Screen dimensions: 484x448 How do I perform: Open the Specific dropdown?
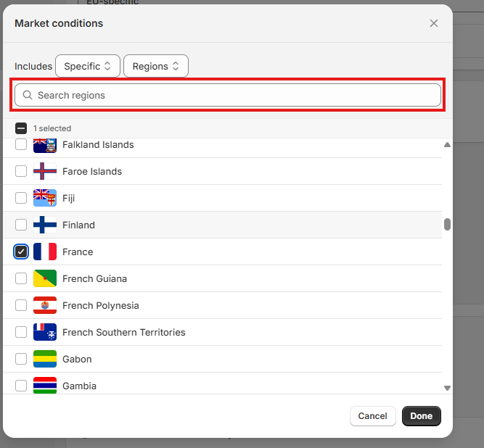pos(88,66)
